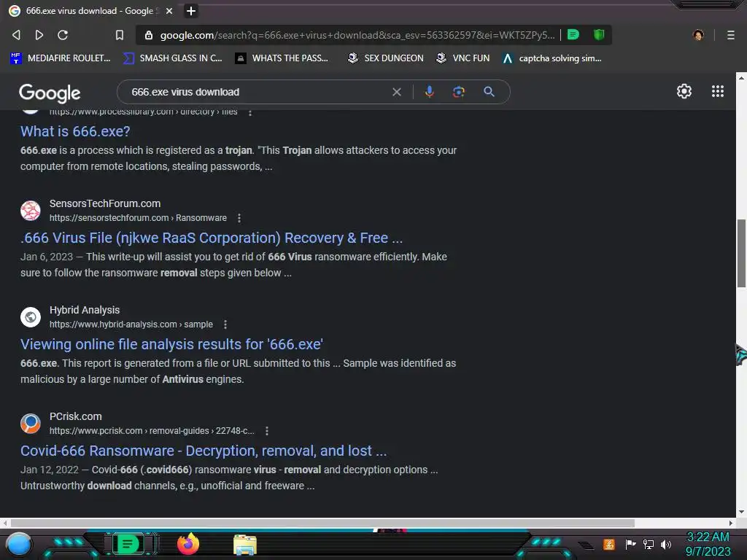The height and width of the screenshot is (560, 747).
Task: Open the browser hamburger menu
Action: [x=731, y=35]
